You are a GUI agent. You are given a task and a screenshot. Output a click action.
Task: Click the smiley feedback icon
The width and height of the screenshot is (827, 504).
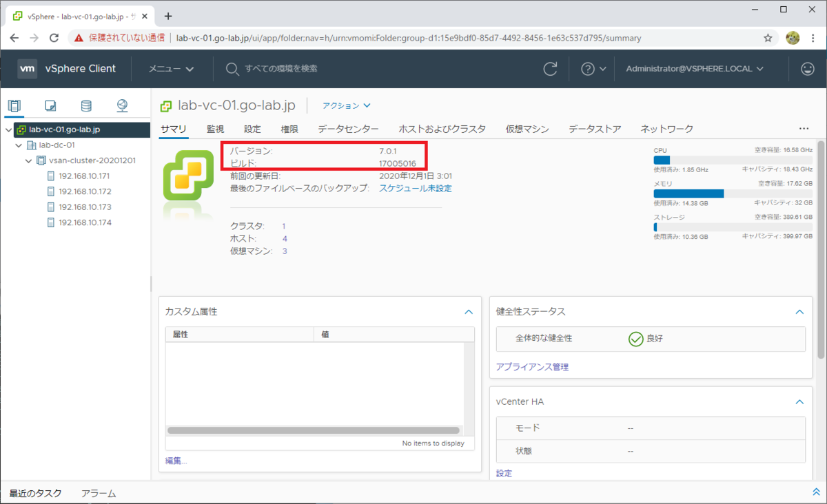point(807,69)
